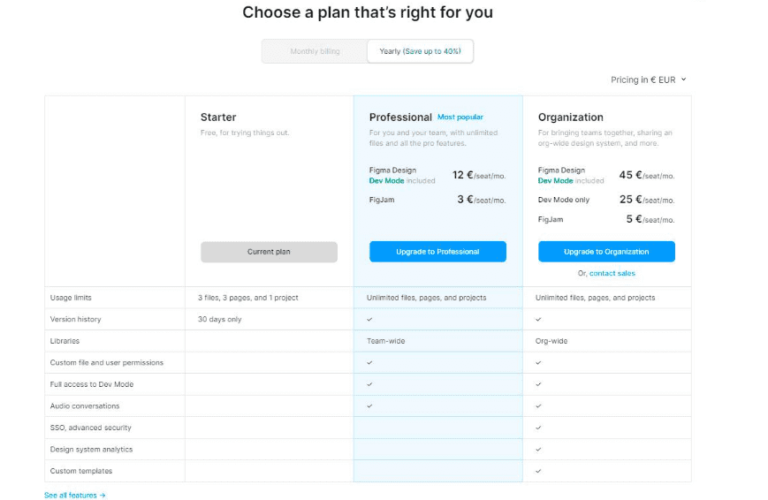This screenshot has height=500, width=768.
Task: Click Upgrade to Organization button
Action: click(x=606, y=252)
